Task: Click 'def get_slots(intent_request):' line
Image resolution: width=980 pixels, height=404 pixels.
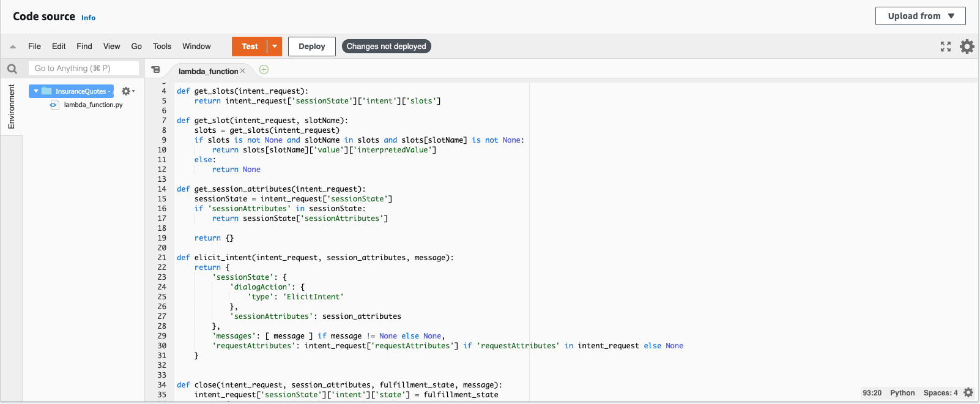Action: pos(242,91)
